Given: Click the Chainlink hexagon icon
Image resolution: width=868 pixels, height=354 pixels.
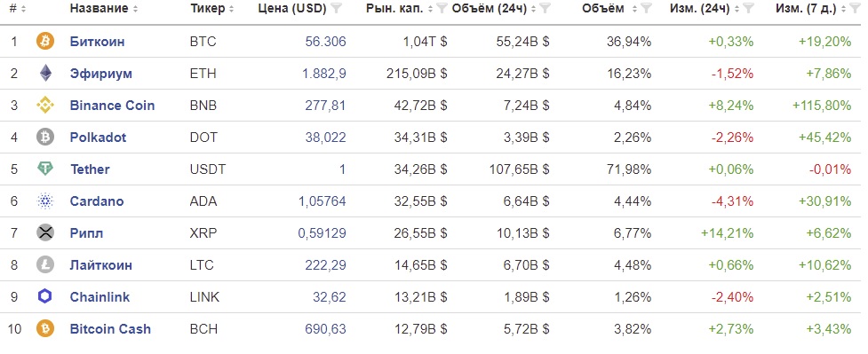Looking at the screenshot, I should (45, 296).
